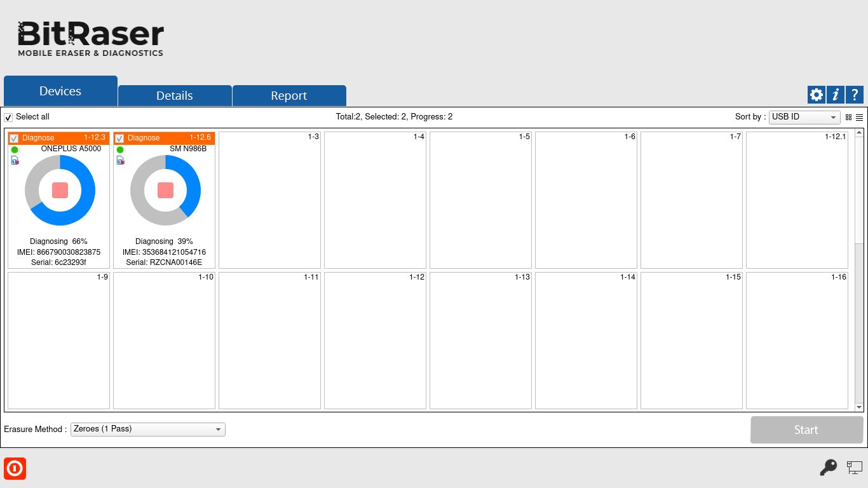The image size is (868, 488).
Task: Click the BitRaser logo
Action: click(x=90, y=39)
